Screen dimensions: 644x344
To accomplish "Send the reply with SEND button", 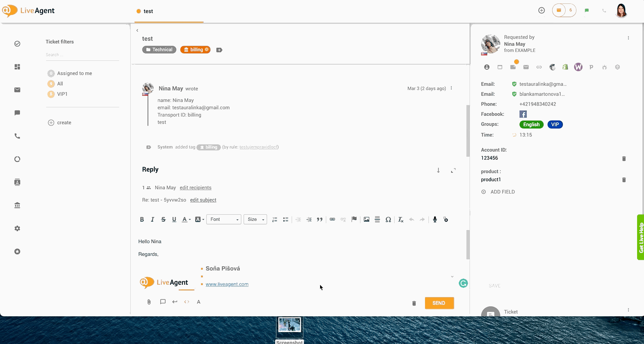I will pyautogui.click(x=439, y=303).
